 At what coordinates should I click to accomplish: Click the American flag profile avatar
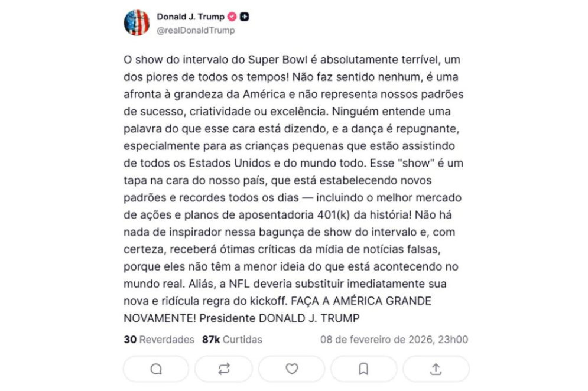coord(137,18)
